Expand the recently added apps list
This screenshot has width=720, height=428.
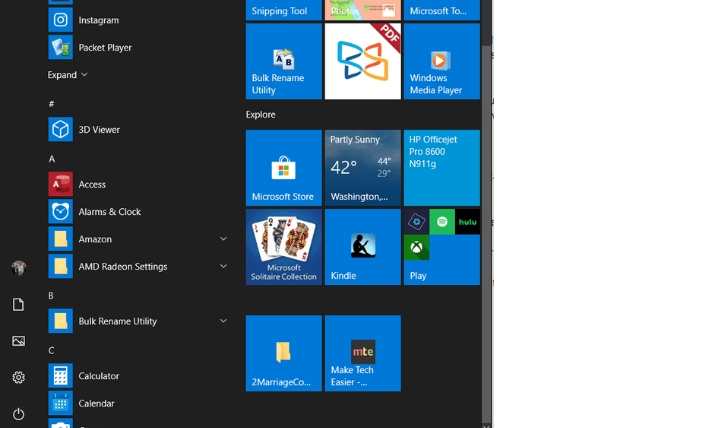click(x=68, y=75)
